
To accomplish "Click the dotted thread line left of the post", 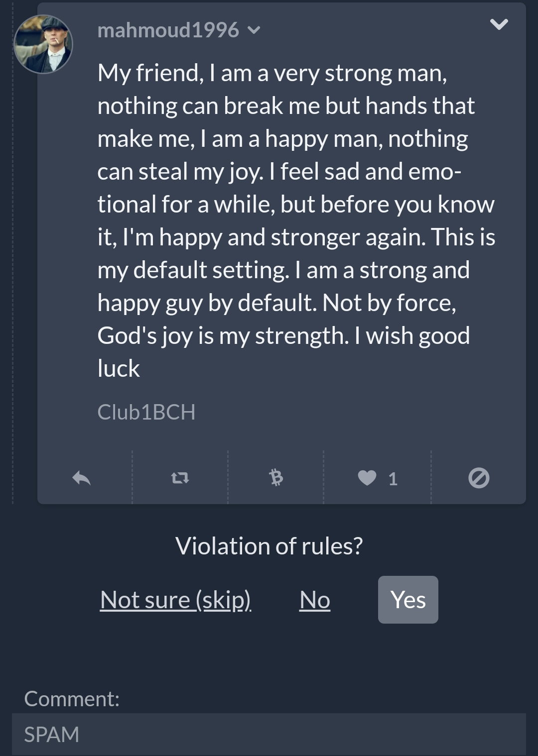I will coord(13,289).
